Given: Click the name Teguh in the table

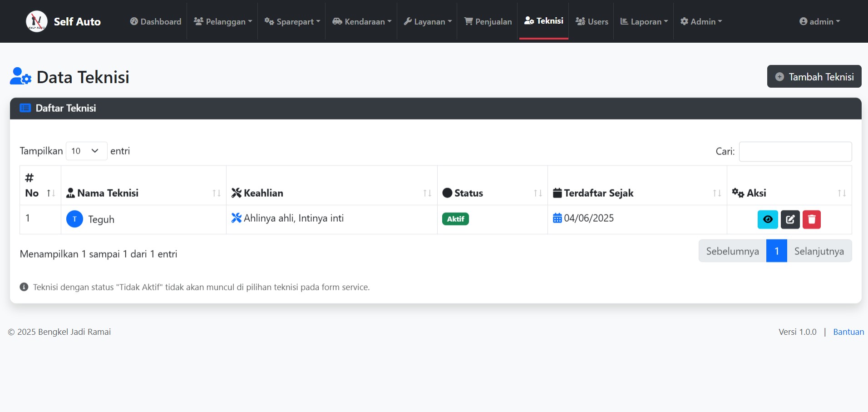Looking at the screenshot, I should [x=101, y=219].
